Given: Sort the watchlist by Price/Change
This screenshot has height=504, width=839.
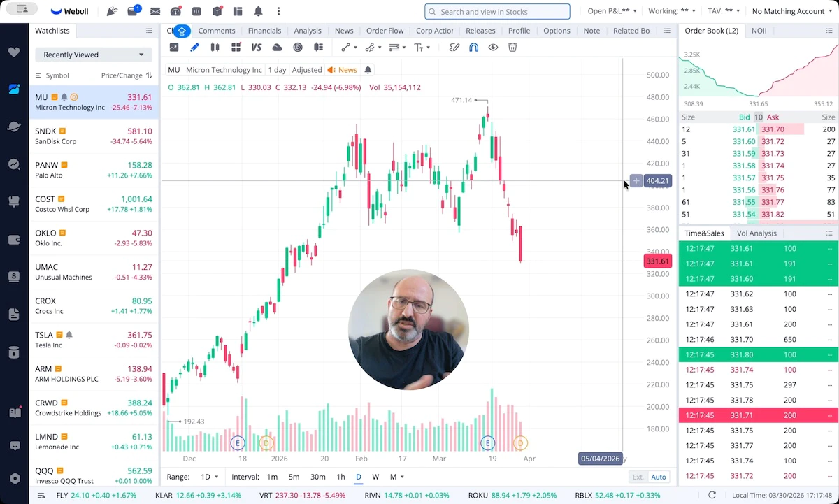Looking at the screenshot, I should click(x=127, y=75).
